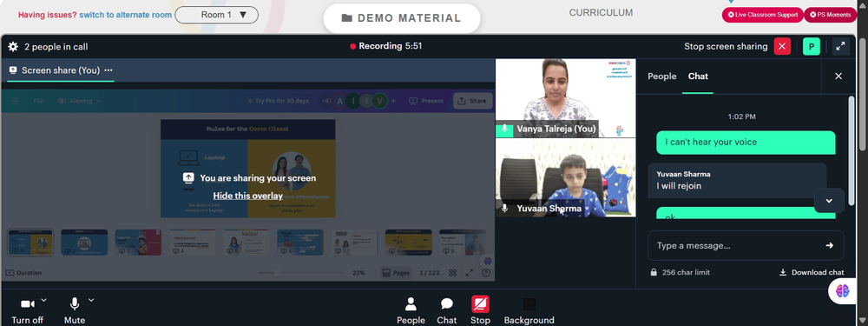
Task: Click the "I will rejoin" message
Action: (737, 180)
